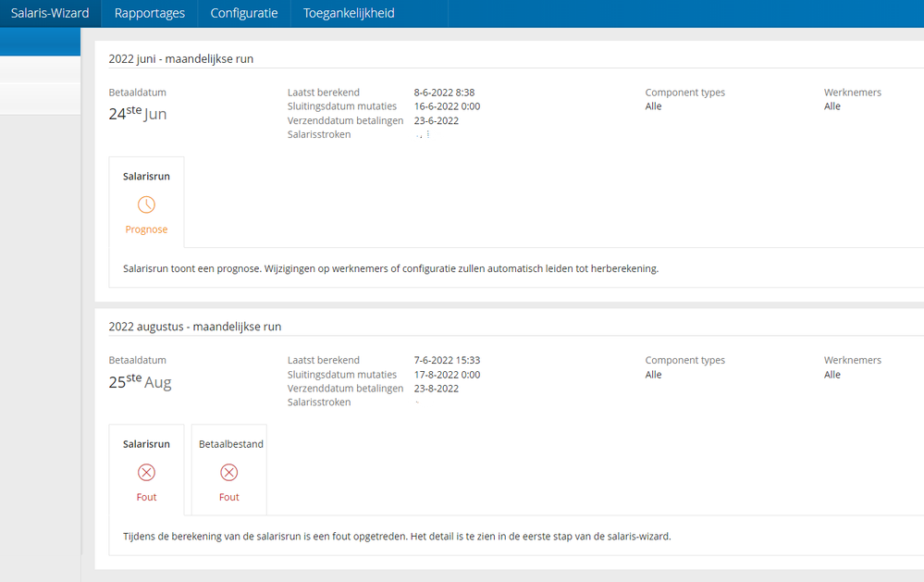This screenshot has height=582, width=924.
Task: Switch to the Rapportages tab
Action: [150, 13]
